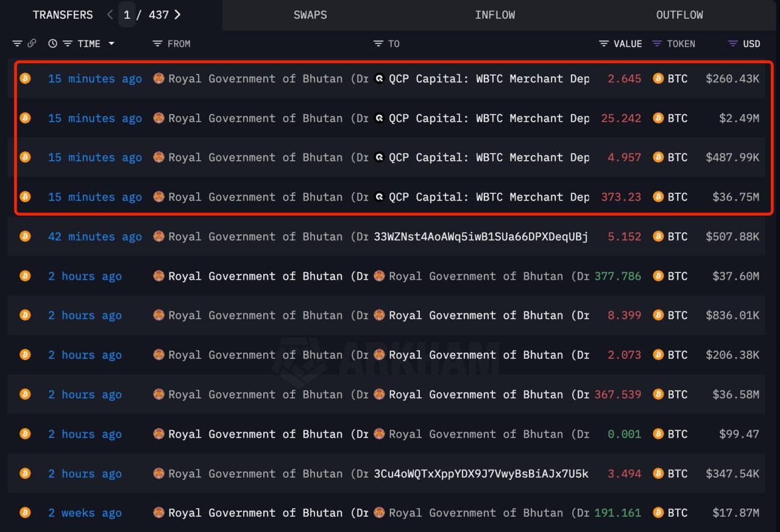Open '15 minutes ago' link on $2.49M row
This screenshot has height=532, width=780.
(x=95, y=118)
